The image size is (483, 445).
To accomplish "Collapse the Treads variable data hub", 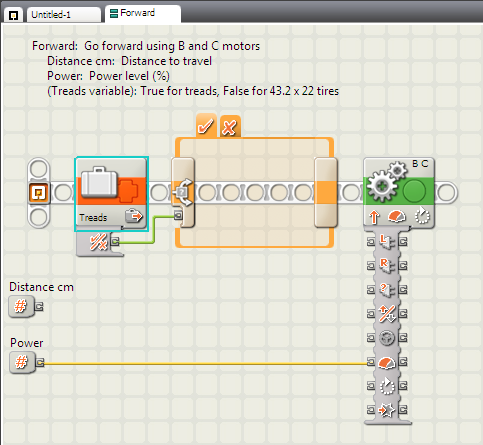I will click(x=99, y=228).
